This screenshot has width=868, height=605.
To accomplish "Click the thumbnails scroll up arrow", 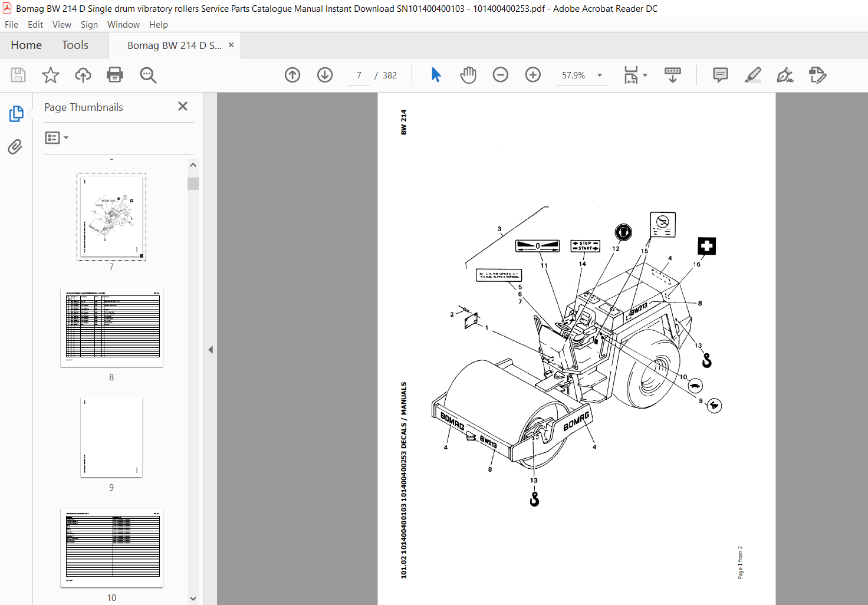I will 193,165.
